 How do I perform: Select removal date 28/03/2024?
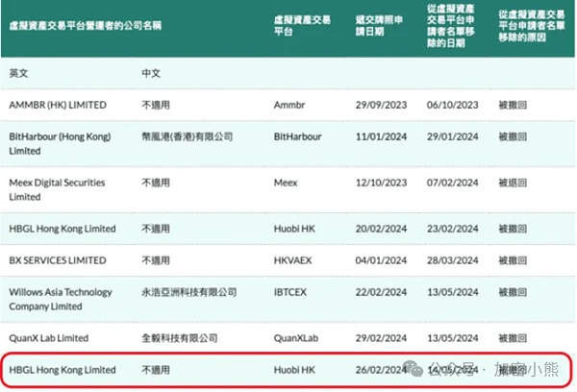tap(453, 260)
